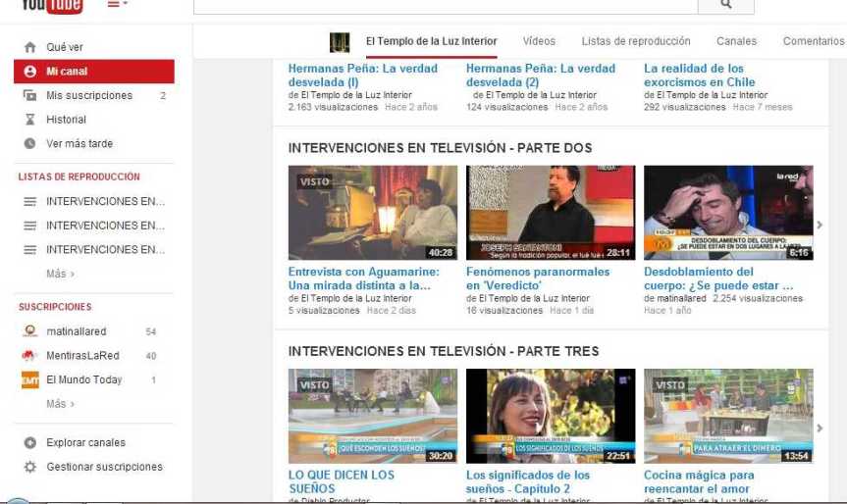Click uploader link under Entrevista con Aguamarine
The image size is (847, 504).
[356, 298]
